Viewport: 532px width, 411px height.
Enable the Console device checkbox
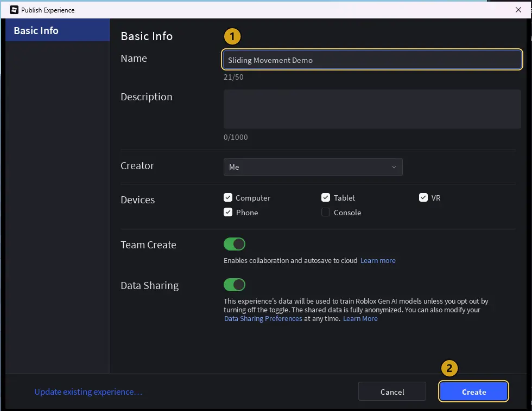click(x=326, y=212)
